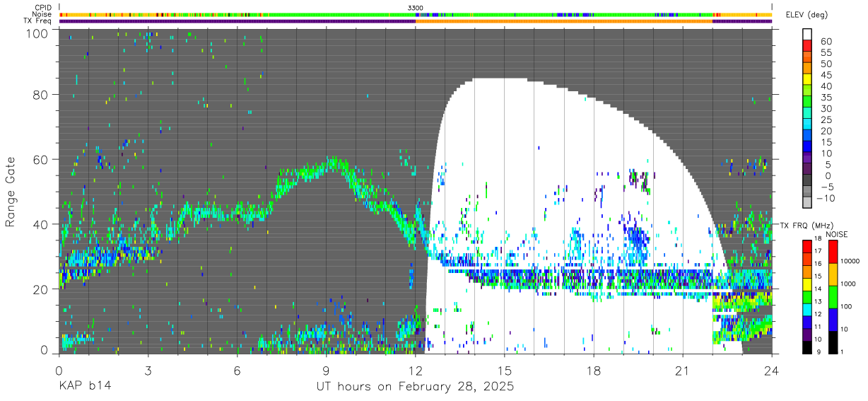Click the 6 tick on UT hours axis

click(x=237, y=371)
